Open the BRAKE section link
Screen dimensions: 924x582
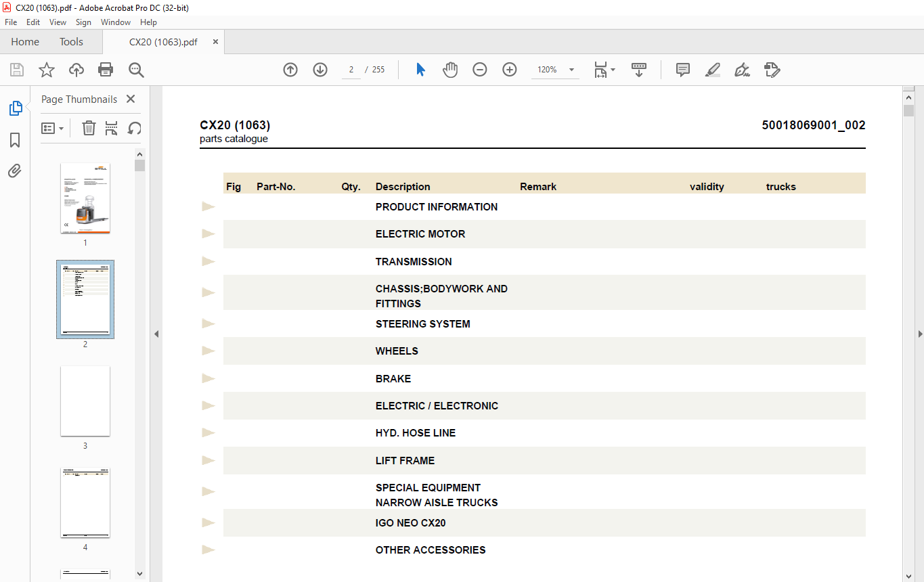pyautogui.click(x=393, y=379)
